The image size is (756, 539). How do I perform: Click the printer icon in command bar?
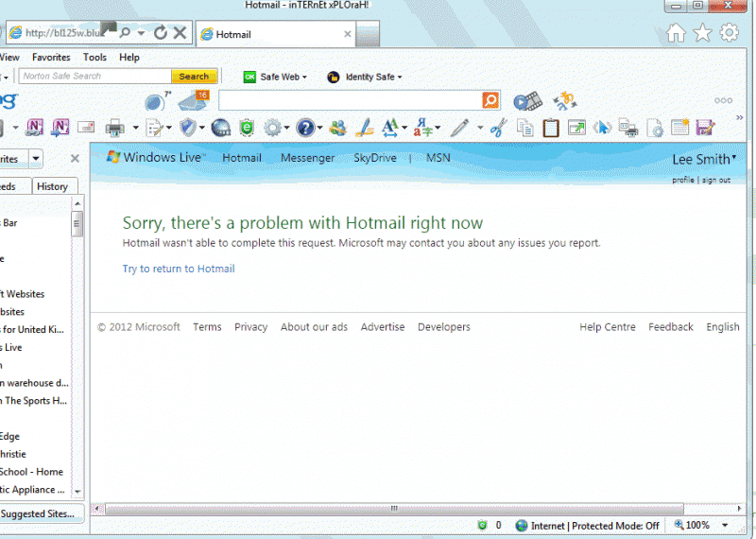point(114,129)
